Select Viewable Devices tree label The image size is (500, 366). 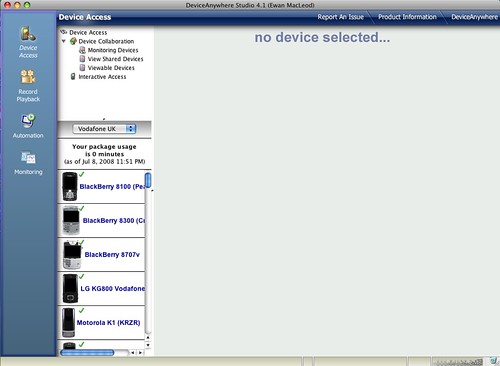point(111,68)
